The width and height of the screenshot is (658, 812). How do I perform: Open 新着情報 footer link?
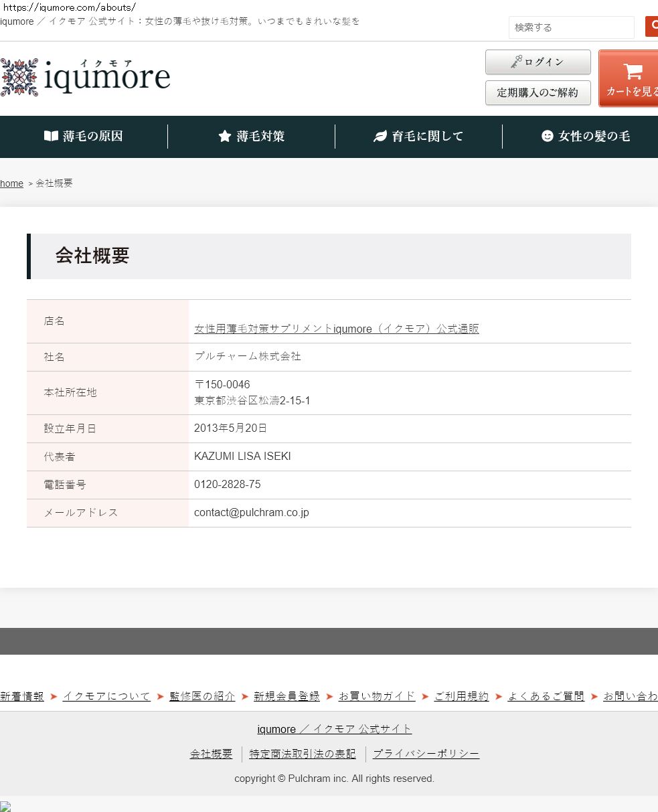22,696
